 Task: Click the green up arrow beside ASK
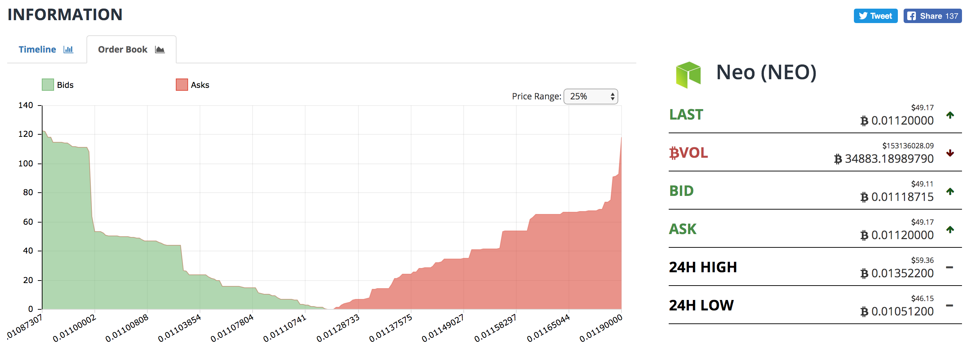pyautogui.click(x=950, y=229)
